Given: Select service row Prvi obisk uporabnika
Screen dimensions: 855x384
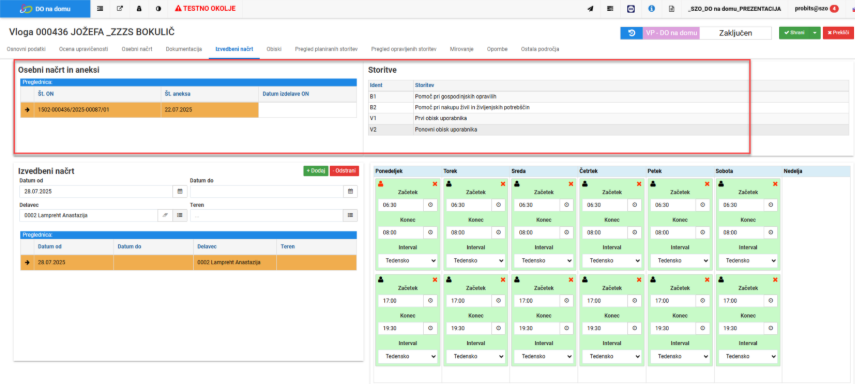Looking at the screenshot, I should pos(609,118).
